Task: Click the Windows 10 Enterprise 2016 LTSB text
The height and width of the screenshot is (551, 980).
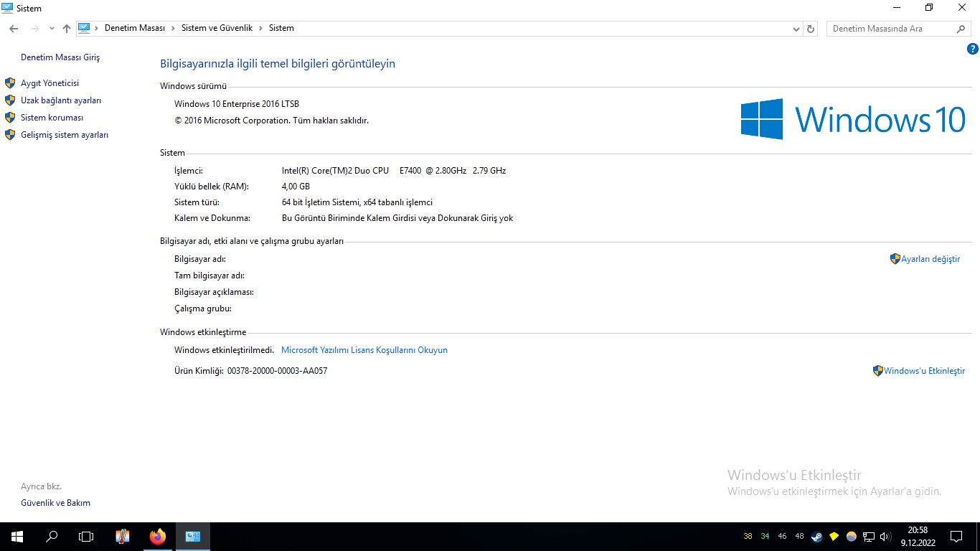Action: (237, 104)
